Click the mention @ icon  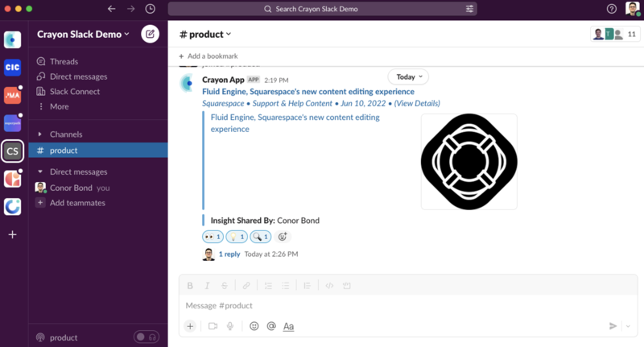coord(271,326)
